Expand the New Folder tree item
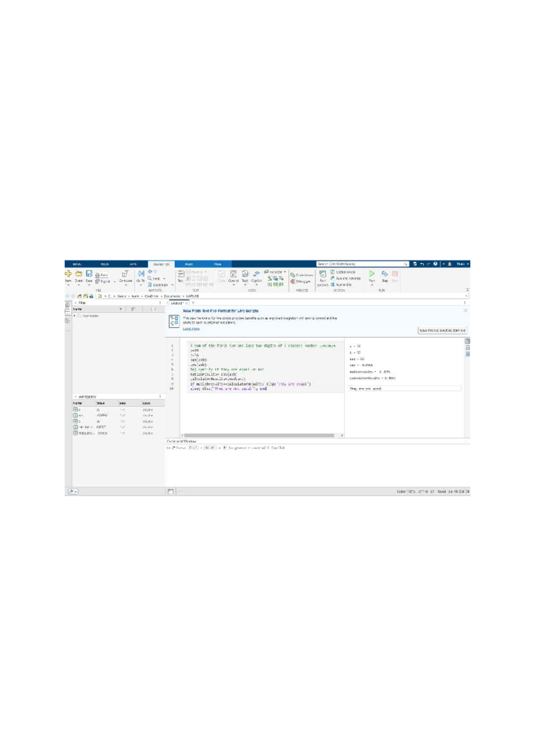 click(x=74, y=316)
